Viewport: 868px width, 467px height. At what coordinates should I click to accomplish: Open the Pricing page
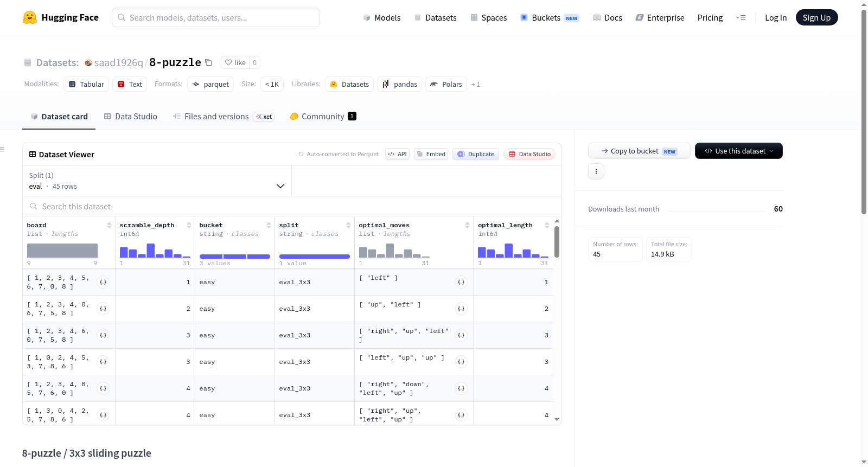click(710, 17)
